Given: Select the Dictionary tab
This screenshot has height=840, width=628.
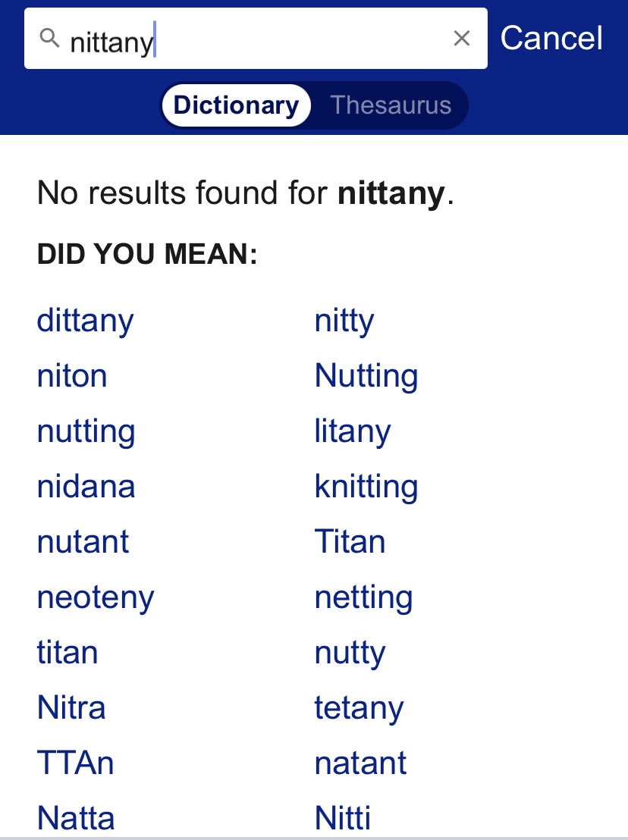Looking at the screenshot, I should 236,105.
